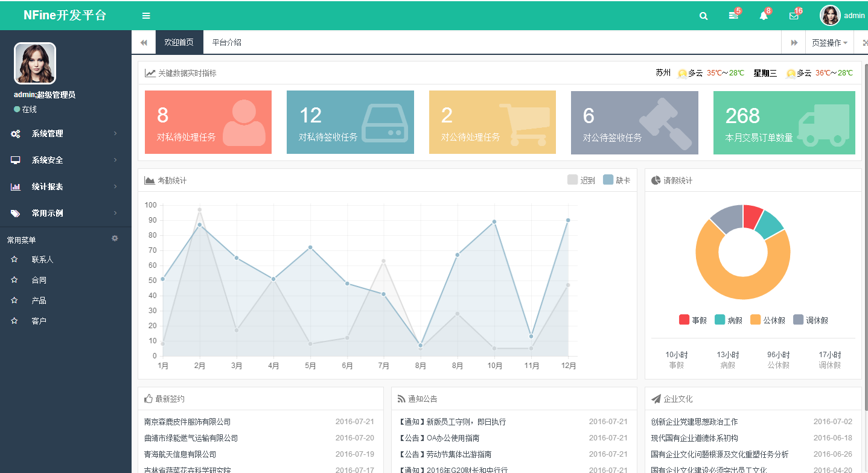868x473 pixels.
Task: Click the orange 公休假 color swatch in legend
Action: (755, 320)
